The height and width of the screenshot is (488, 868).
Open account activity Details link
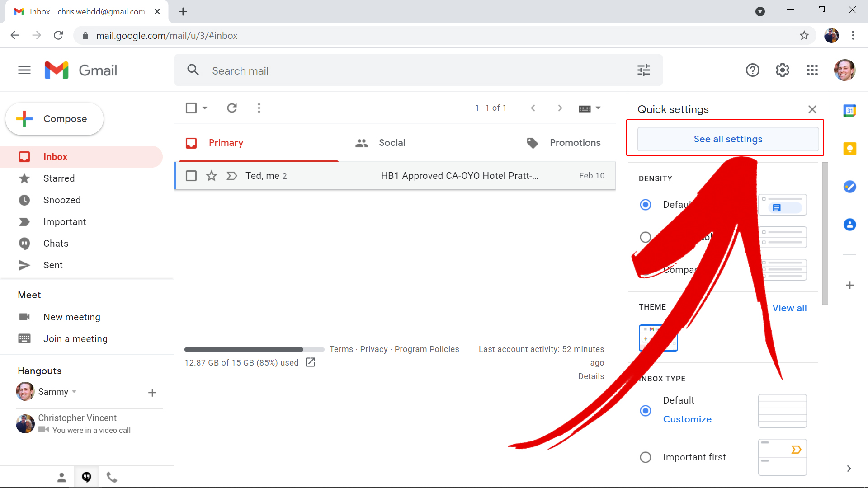coord(591,376)
